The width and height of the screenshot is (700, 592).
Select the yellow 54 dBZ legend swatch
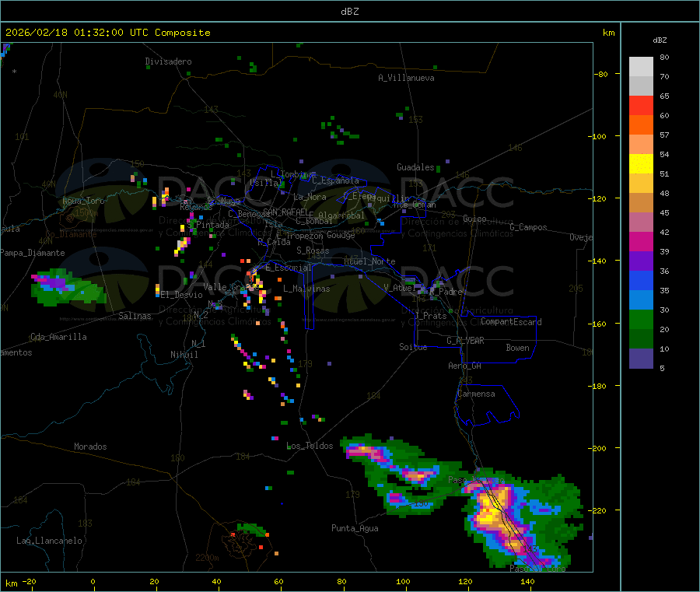point(641,164)
